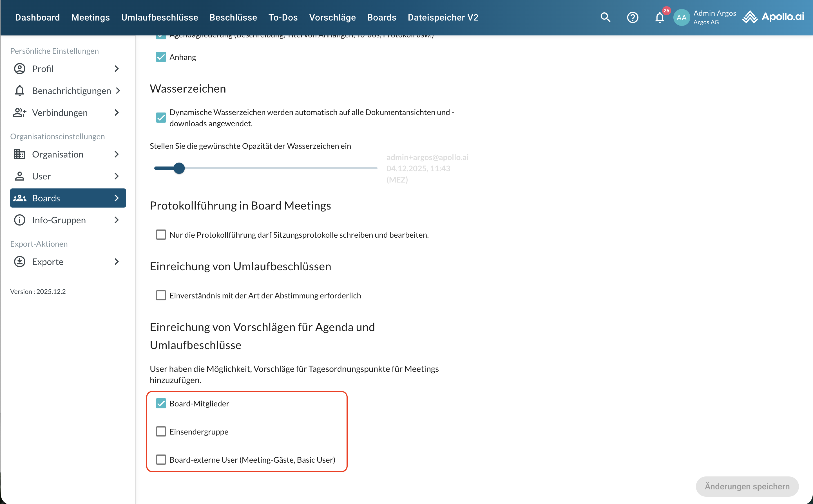
Task: Expand the Benachrichtigungen chevron
Action: pyautogui.click(x=118, y=91)
